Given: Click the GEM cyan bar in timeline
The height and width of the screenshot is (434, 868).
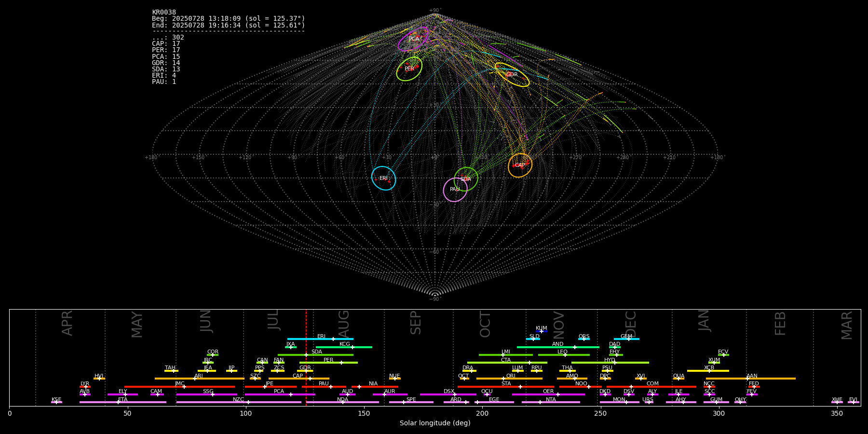Looking at the screenshot, I should point(626,339).
